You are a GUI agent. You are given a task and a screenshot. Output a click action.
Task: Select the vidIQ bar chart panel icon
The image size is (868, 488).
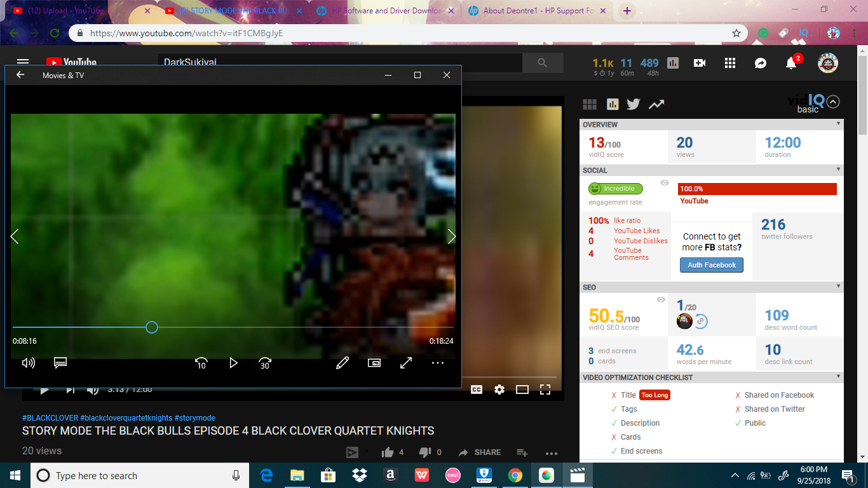[613, 104]
